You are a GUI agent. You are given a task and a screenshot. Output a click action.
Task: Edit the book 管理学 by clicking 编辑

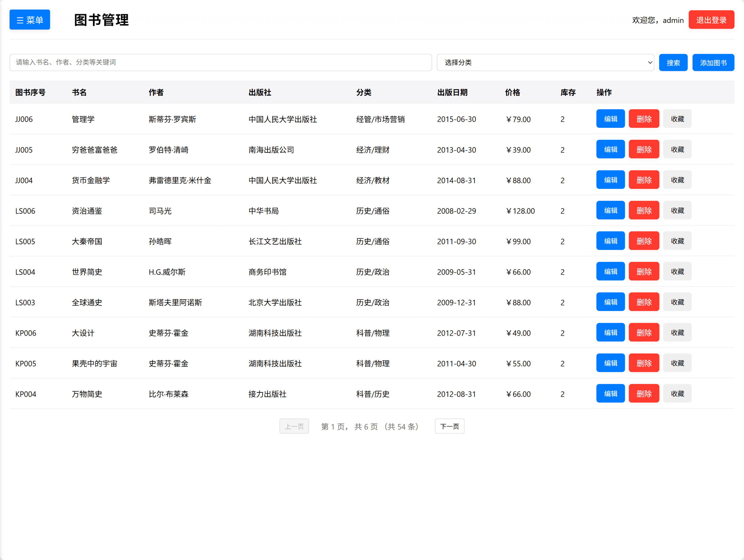tap(610, 118)
